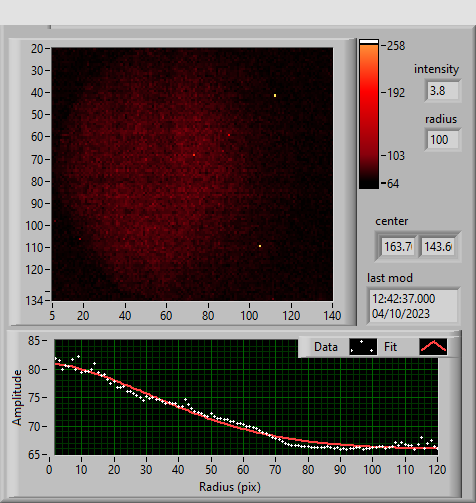Click the 258 marker on color scale
476x503 pixels.
[396, 46]
